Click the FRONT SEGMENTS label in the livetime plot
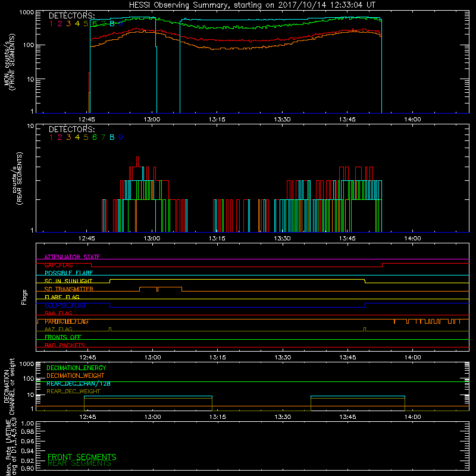476x476 pixels. [x=82, y=457]
